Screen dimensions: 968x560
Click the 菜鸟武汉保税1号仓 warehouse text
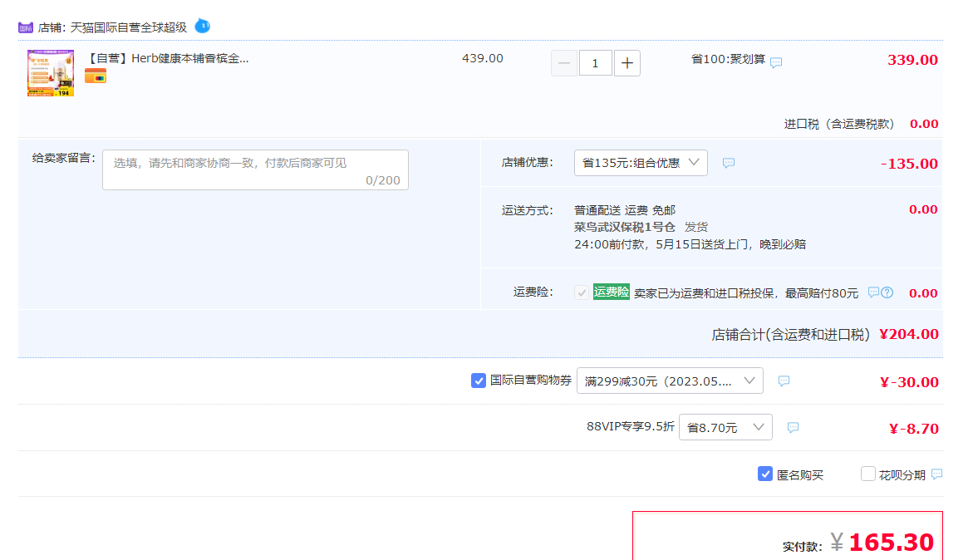[x=625, y=227]
